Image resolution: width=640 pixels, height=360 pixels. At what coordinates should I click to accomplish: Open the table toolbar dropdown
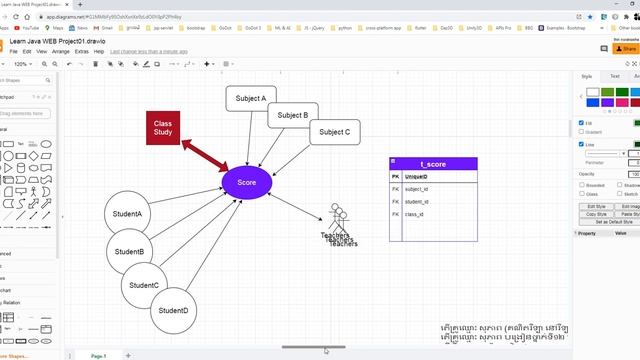[x=228, y=64]
